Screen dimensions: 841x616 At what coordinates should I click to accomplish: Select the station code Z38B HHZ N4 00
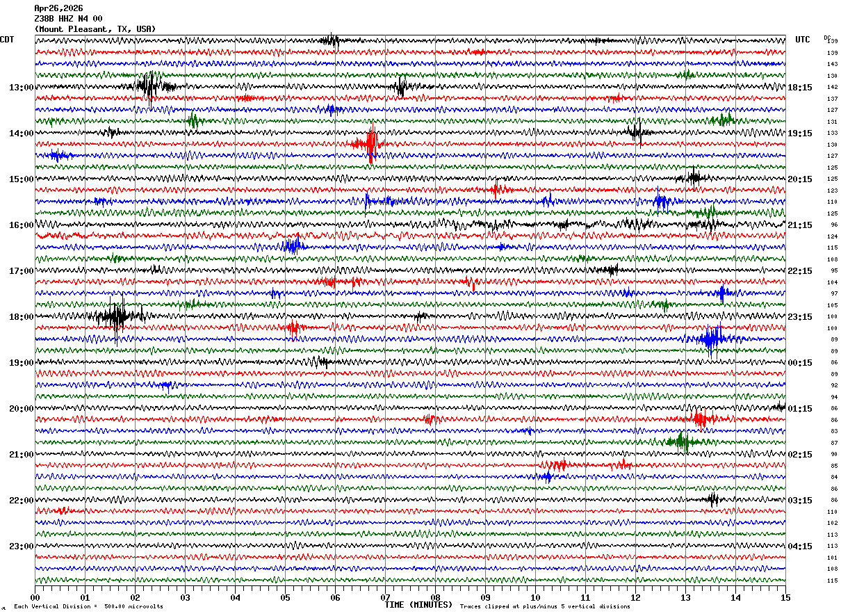tap(68, 19)
